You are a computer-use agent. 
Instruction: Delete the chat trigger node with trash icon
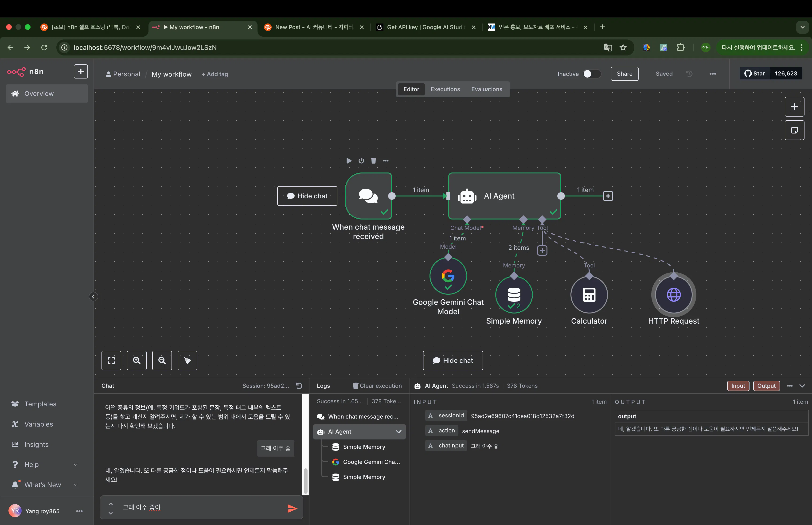coord(373,161)
